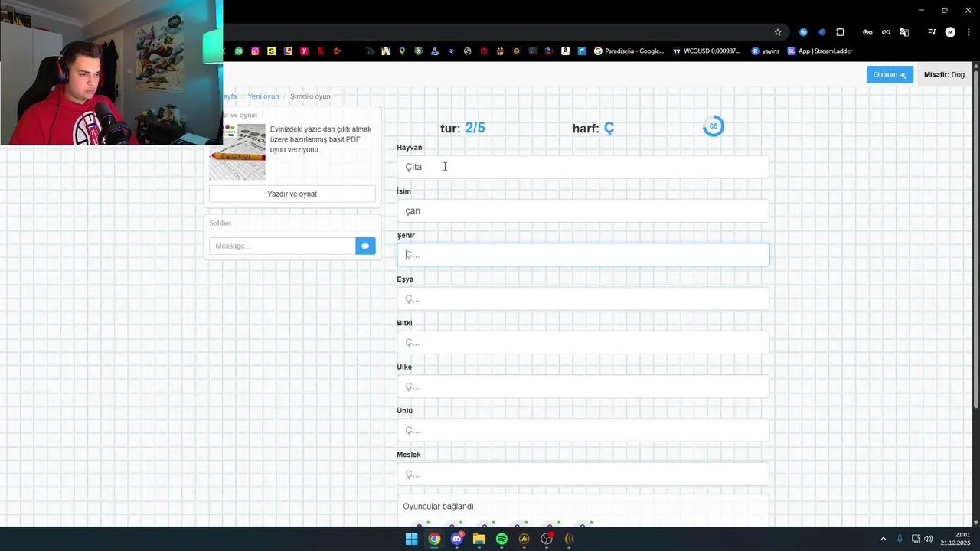Click the circular countdown timer
Screen dimensions: 980x551
point(714,126)
